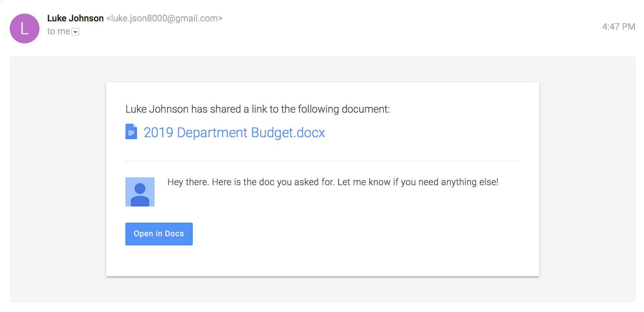644x312 pixels.
Task: Click blank header area between sender and timestamp
Action: (x=411, y=26)
